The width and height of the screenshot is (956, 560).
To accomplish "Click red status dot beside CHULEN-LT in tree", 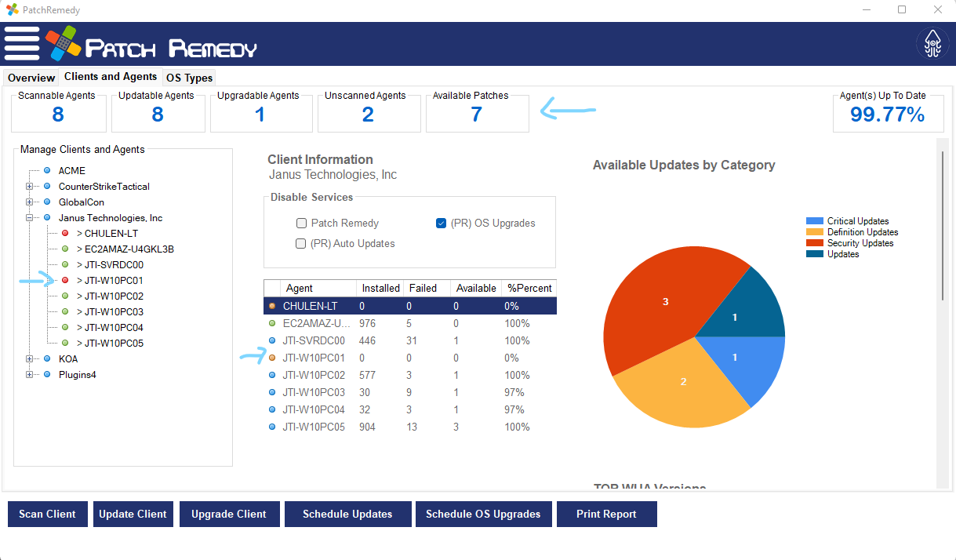I will click(65, 234).
